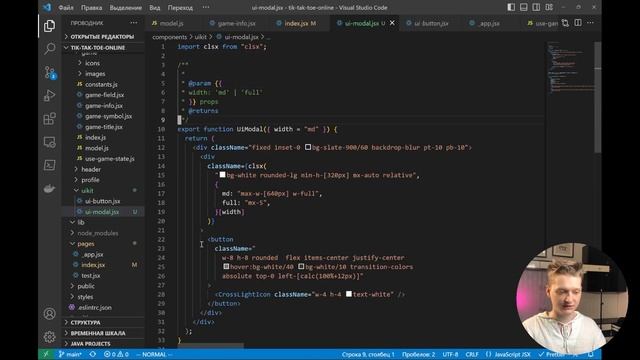Open the Файл menu

click(x=66, y=7)
